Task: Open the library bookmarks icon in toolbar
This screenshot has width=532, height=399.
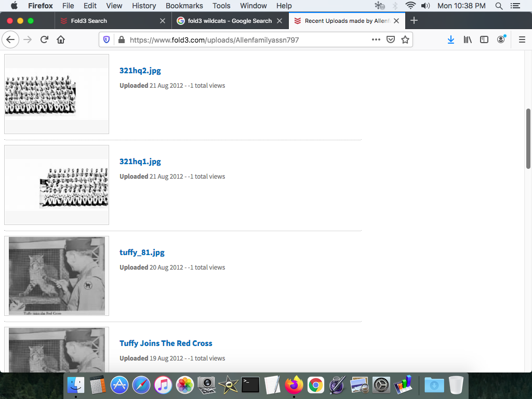Action: pos(468,39)
